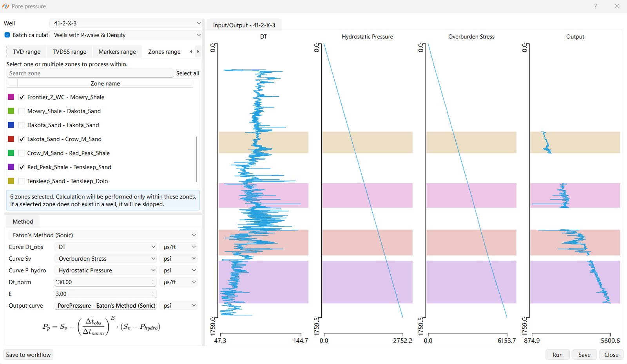Viewport: 627px width, 364px height.
Task: Click the purple Red_Peak_Shale zone color swatch
Action: [11, 167]
